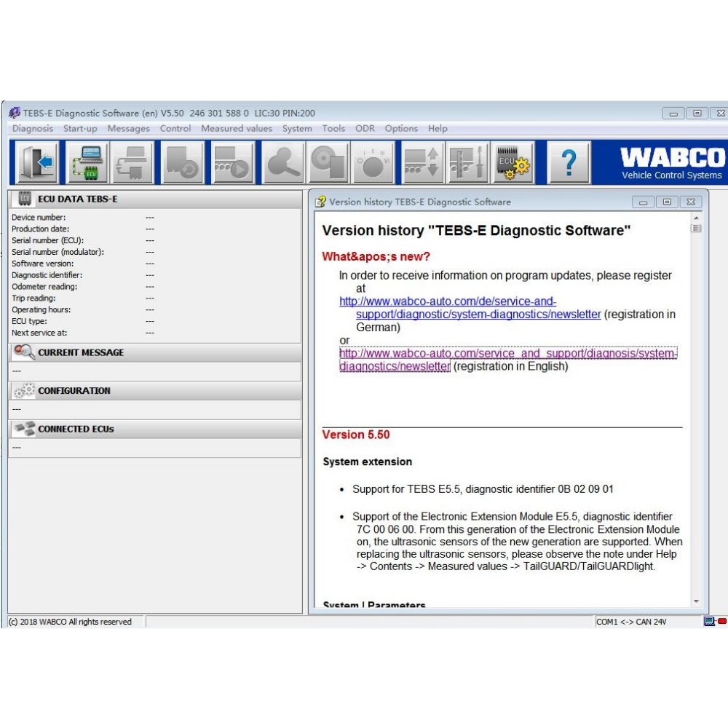
Task: Maximize the Version history window
Action: point(667,202)
